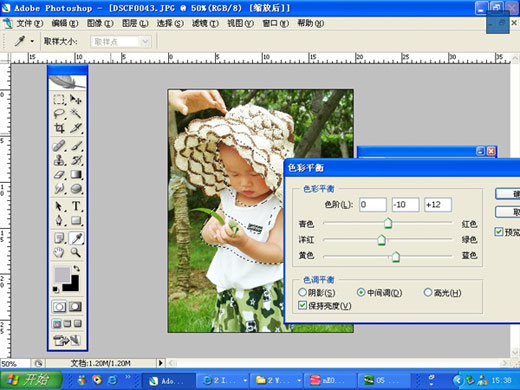Select the History Brush tool

click(76, 160)
